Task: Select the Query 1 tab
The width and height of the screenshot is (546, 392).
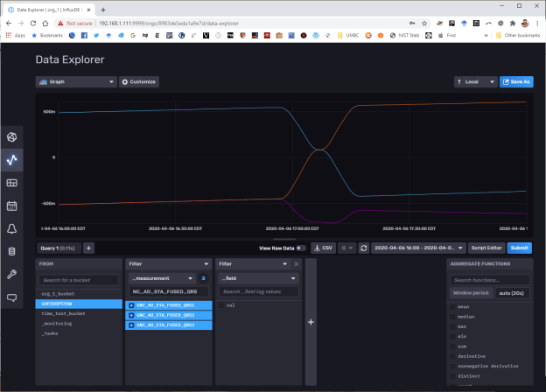Action: pos(58,248)
